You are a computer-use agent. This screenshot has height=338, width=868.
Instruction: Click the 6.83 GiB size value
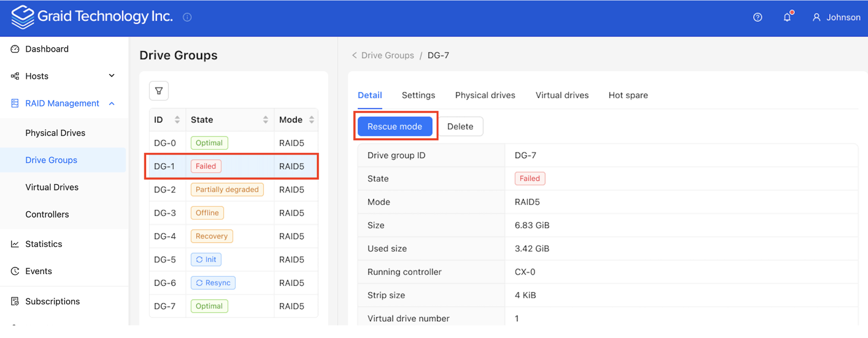(532, 225)
